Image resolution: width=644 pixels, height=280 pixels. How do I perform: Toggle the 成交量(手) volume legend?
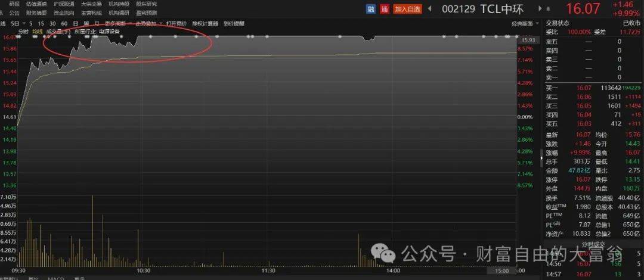58,31
